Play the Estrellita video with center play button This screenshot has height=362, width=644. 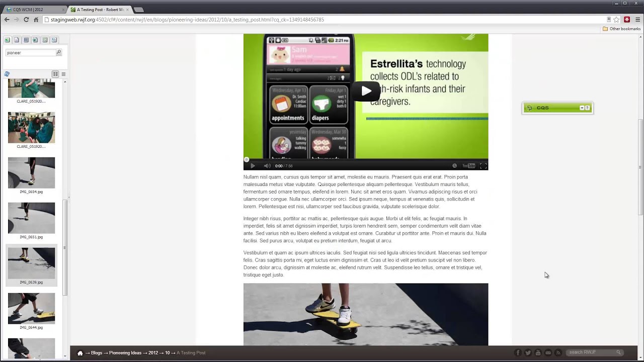click(366, 91)
